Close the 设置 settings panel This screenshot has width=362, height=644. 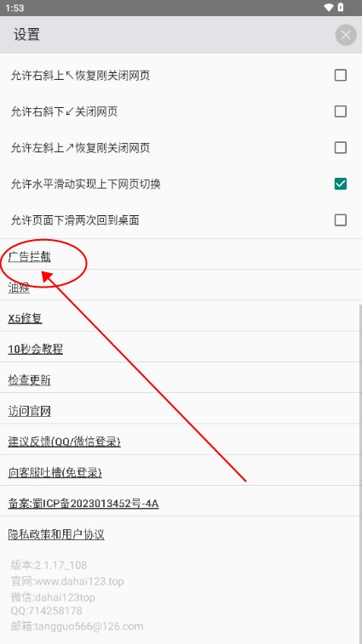click(346, 35)
